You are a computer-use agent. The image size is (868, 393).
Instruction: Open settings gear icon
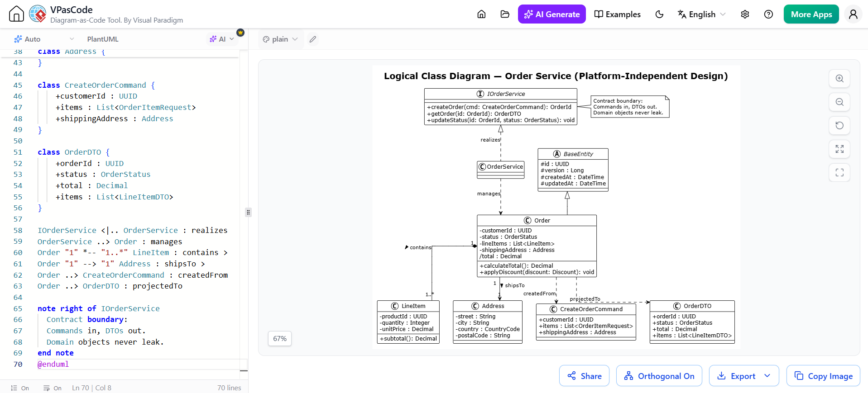coord(745,14)
